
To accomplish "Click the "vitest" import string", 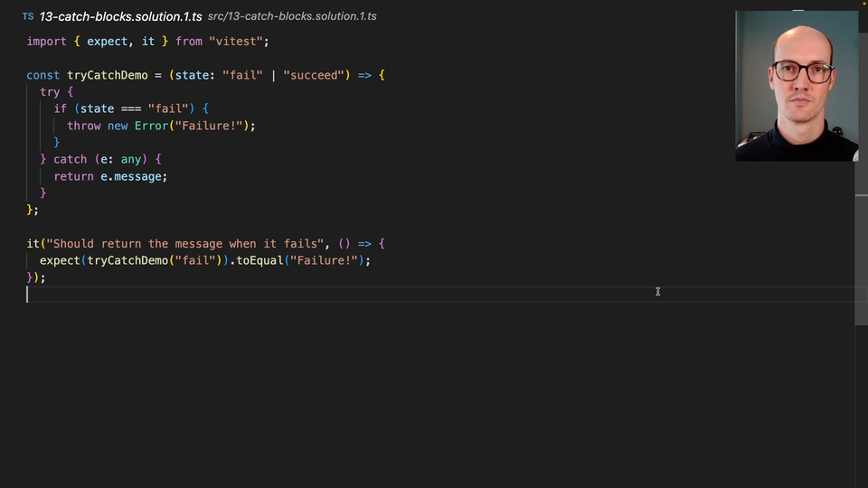I will (239, 42).
